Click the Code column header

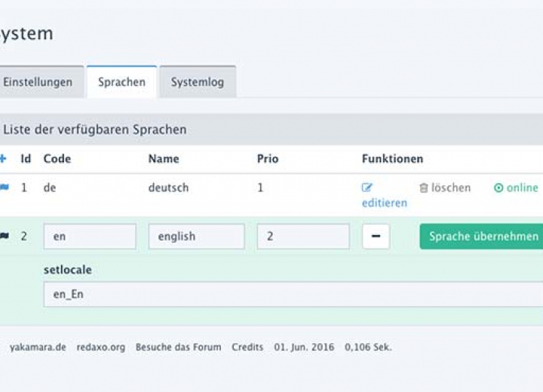click(x=57, y=158)
